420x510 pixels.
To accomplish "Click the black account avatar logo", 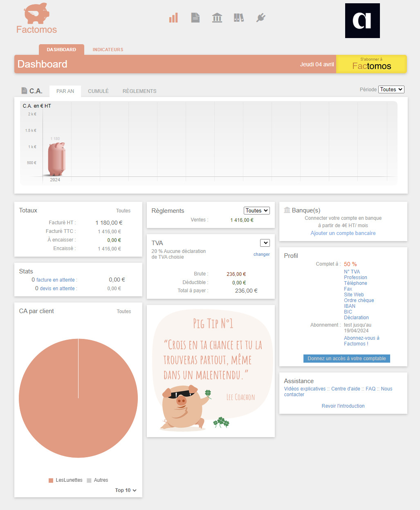I will coord(362,21).
